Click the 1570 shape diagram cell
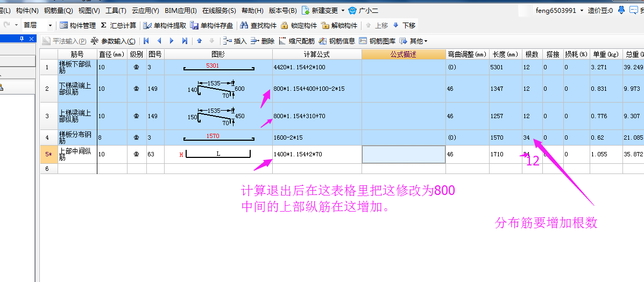 point(218,138)
